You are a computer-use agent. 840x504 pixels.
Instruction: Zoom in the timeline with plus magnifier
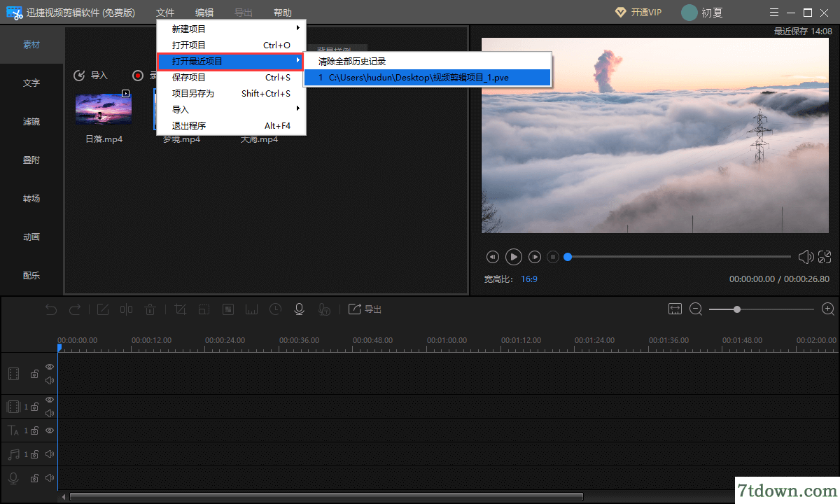[x=828, y=309]
